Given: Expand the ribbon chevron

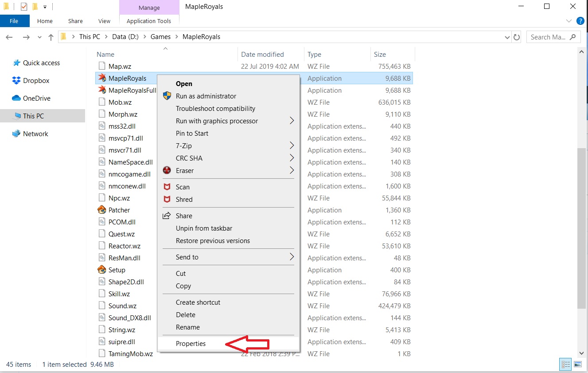Looking at the screenshot, I should (x=569, y=21).
